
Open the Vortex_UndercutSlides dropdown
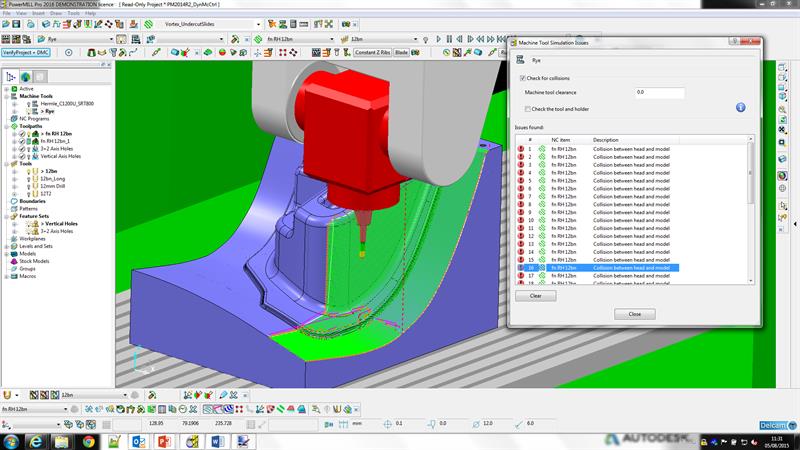pyautogui.click(x=258, y=24)
